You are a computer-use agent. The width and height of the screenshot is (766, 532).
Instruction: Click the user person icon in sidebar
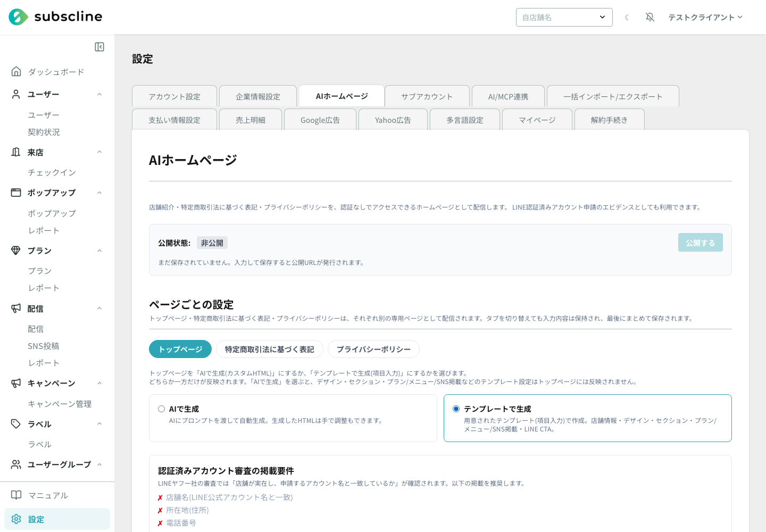point(16,94)
